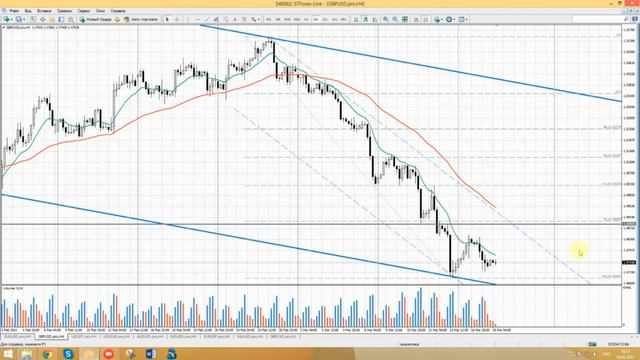
Task: Switch to M5 timeframe
Action: coord(278,19)
